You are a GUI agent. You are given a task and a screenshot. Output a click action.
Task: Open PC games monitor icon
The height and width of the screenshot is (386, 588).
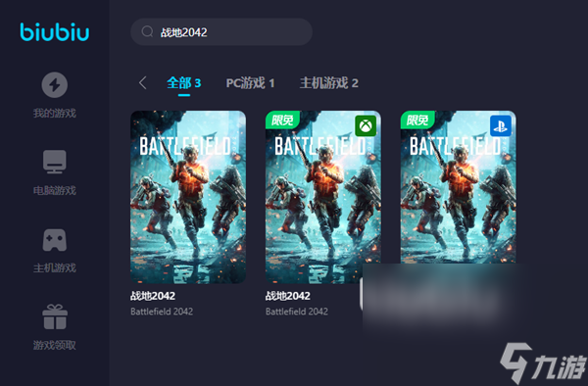pos(54,162)
